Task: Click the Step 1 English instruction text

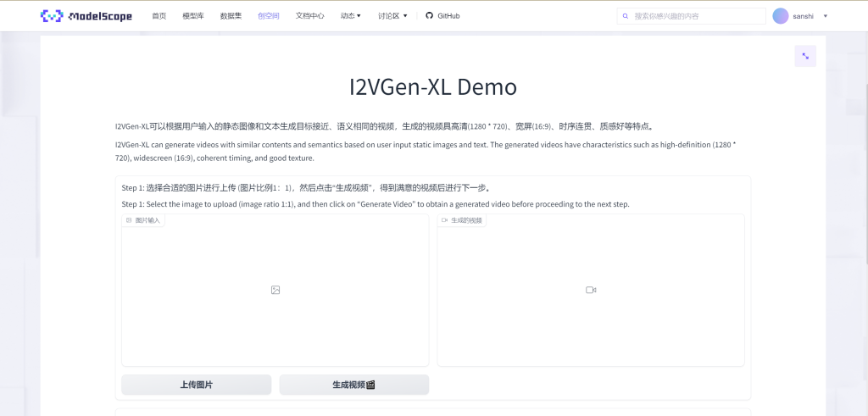Action: point(376,204)
